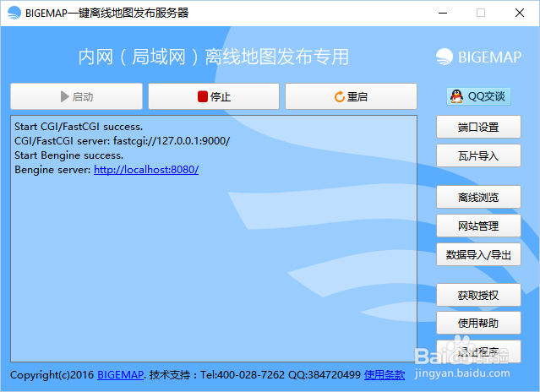Image resolution: width=540 pixels, height=392 pixels.
Task: Restart the server with 重启 button
Action: tap(351, 96)
